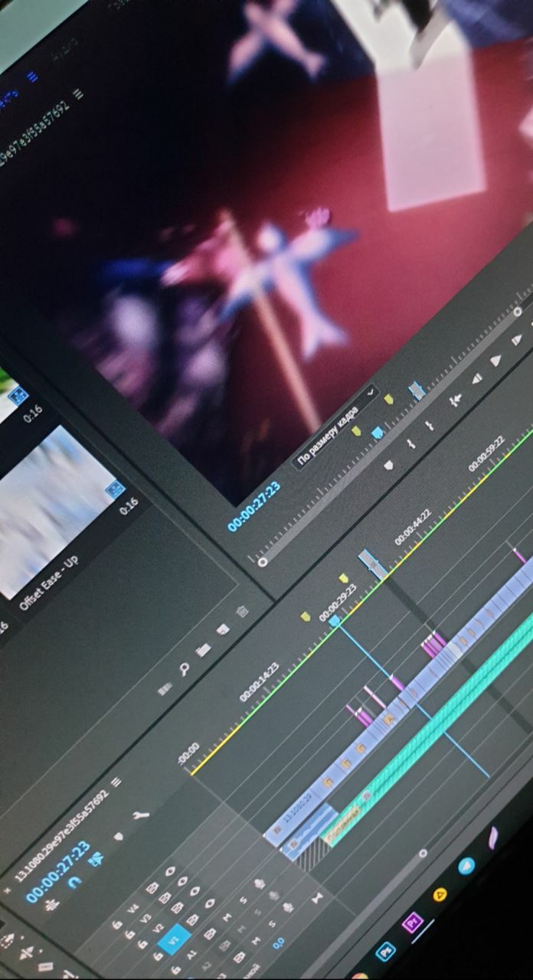Open Photoshop from the taskbar
533x980 pixels.
[385, 950]
